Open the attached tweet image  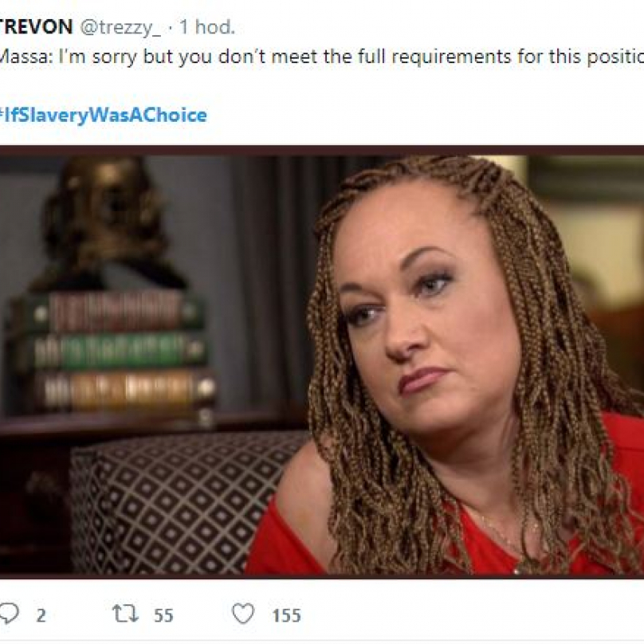coord(322,362)
